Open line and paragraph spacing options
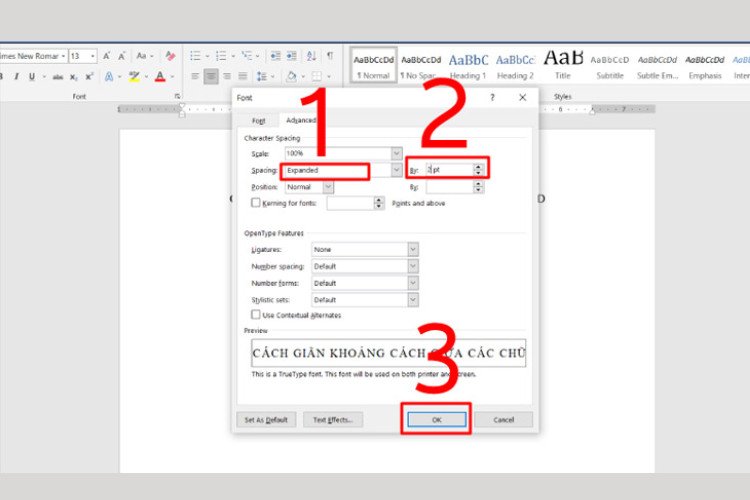 click(x=262, y=76)
